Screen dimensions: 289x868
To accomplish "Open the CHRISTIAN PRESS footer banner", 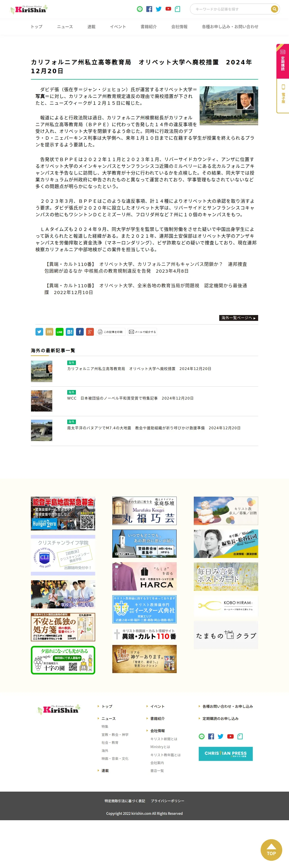I will (226, 754).
